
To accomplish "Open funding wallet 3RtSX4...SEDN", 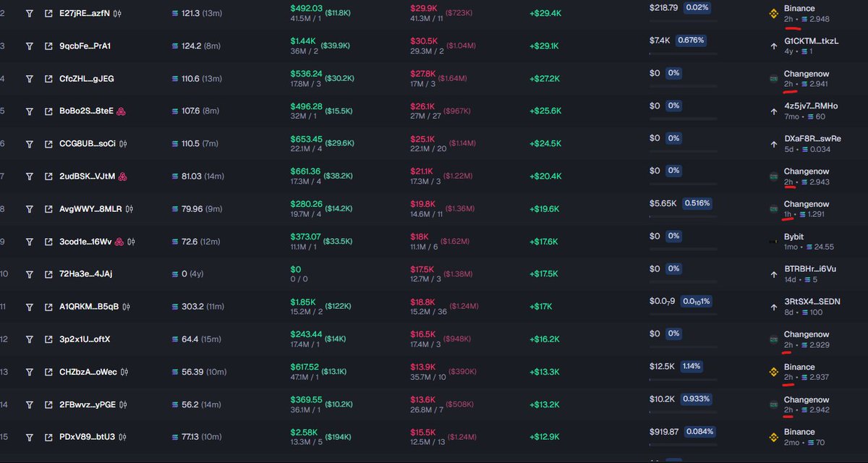I will pos(812,302).
